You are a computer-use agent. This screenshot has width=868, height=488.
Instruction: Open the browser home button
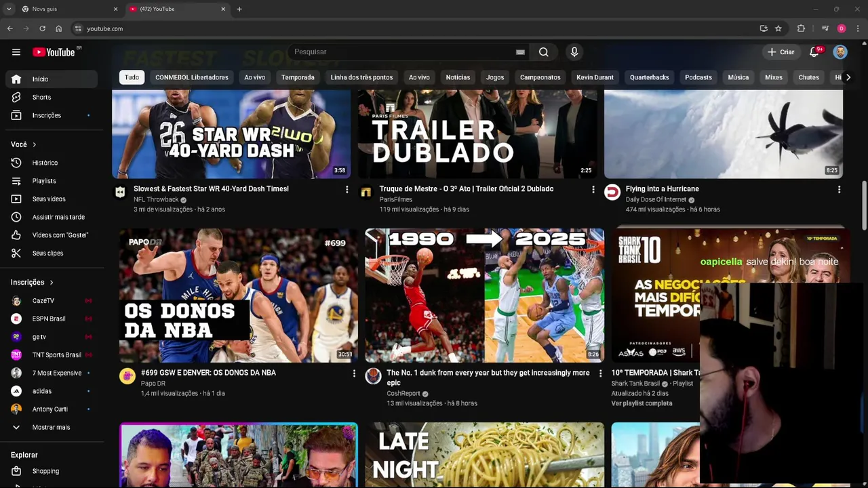click(58, 28)
